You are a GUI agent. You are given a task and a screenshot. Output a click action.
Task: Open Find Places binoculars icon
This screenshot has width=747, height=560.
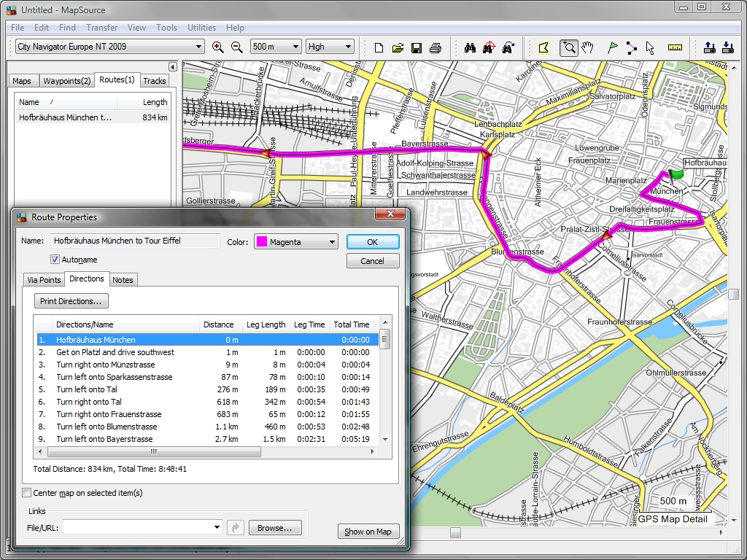tap(470, 47)
